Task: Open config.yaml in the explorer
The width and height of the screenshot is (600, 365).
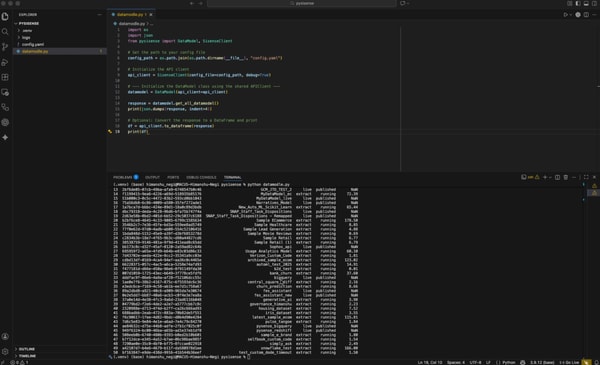Action: [33, 44]
